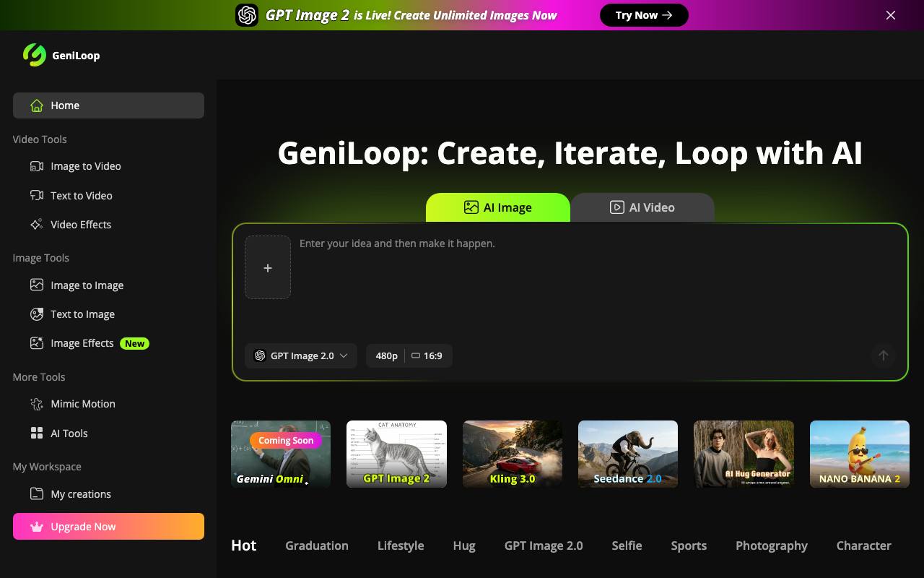
Task: Open the Seedance 2.0 thumbnail card
Action: [x=628, y=454]
